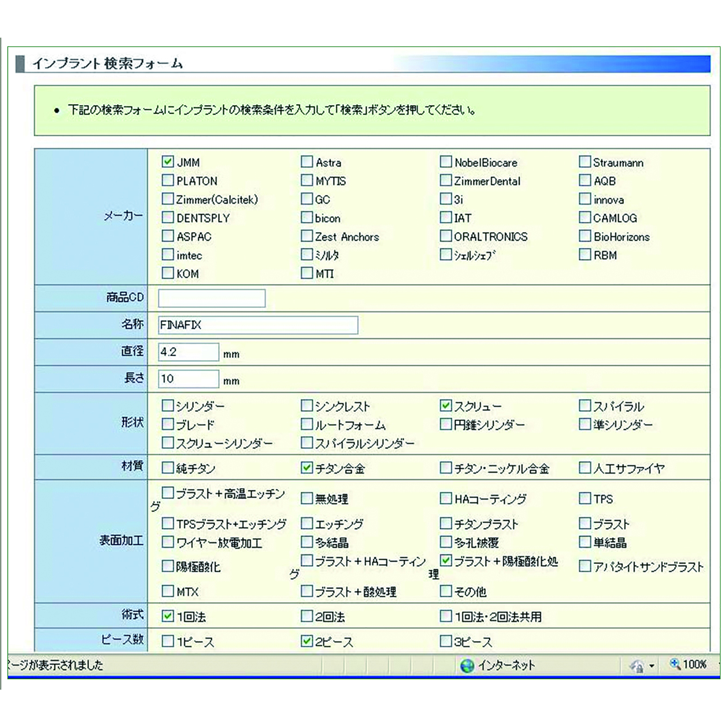Viewport: 728px width, 728px height.
Task: Check the ZimmerDental checkbox
Action: pyautogui.click(x=446, y=180)
